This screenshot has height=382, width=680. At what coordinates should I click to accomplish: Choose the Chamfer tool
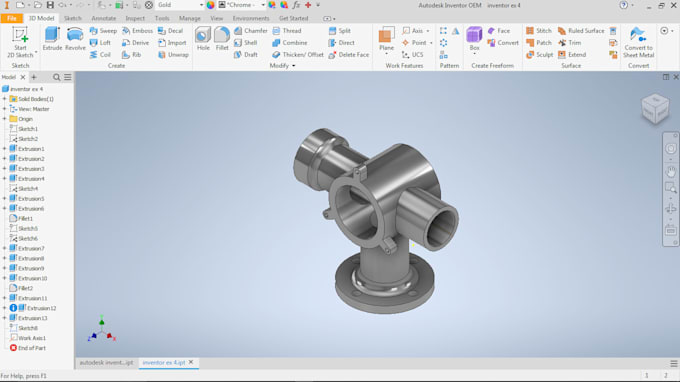251,31
